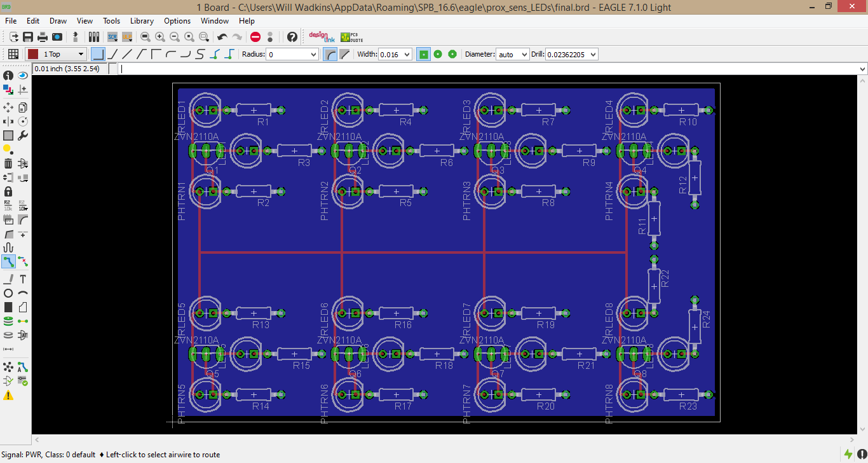Select the Route airwire tool

coord(8,261)
